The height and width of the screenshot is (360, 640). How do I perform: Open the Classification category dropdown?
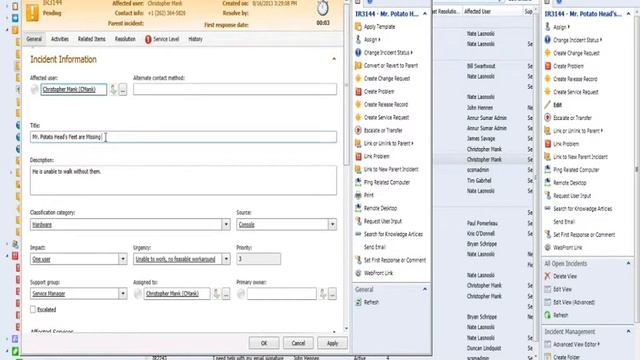(x=226, y=224)
